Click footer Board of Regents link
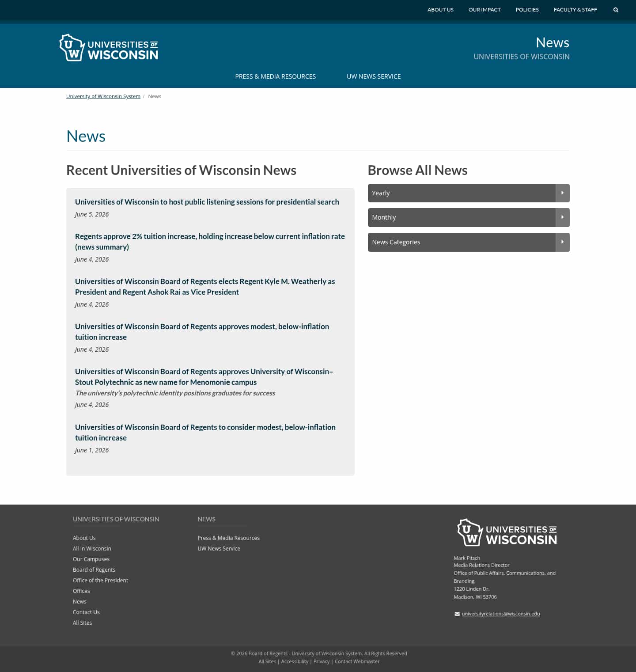Image resolution: width=636 pixels, height=672 pixels. point(94,569)
